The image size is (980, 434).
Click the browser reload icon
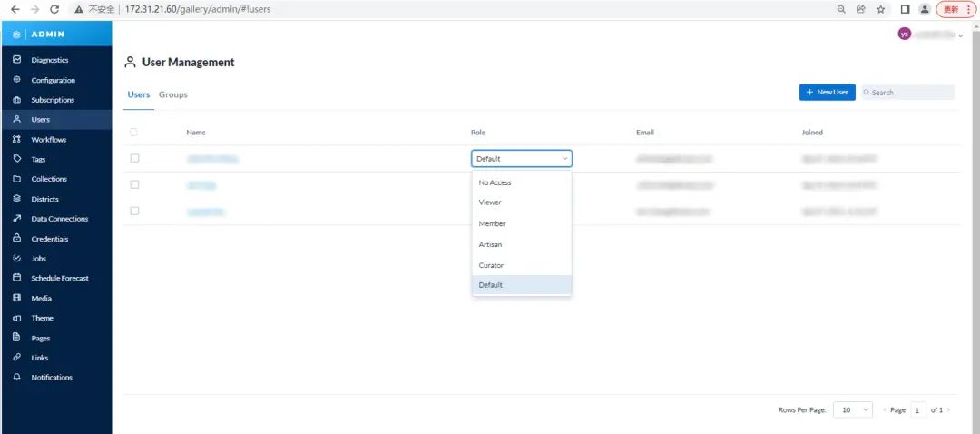54,9
